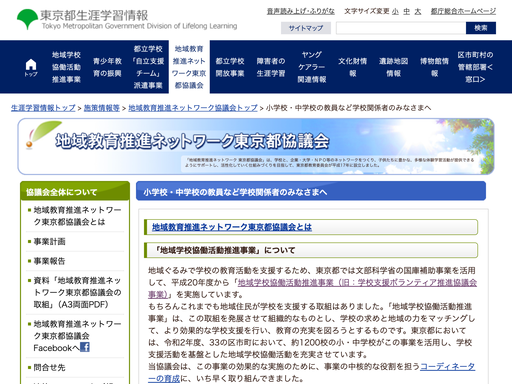Open 博物館情報 menu item
Screen dimensions: 512x384
pyautogui.click(x=435, y=67)
